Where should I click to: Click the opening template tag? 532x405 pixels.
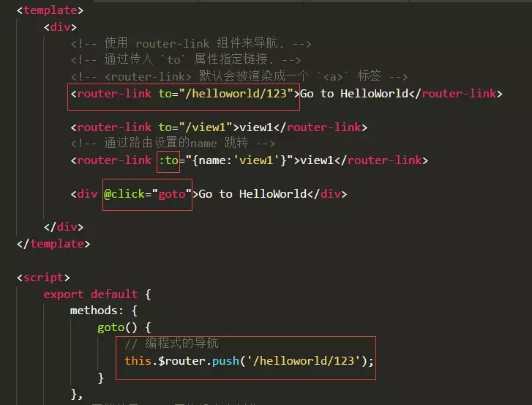[50, 10]
